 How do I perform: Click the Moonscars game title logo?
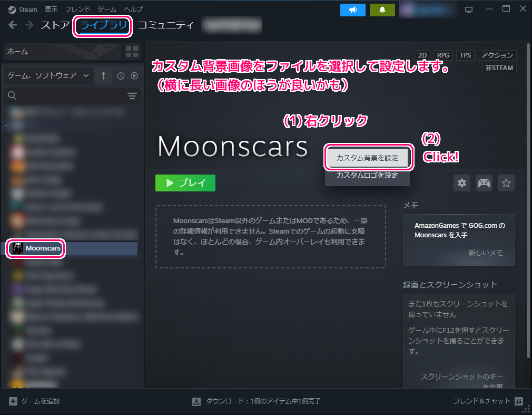point(233,147)
